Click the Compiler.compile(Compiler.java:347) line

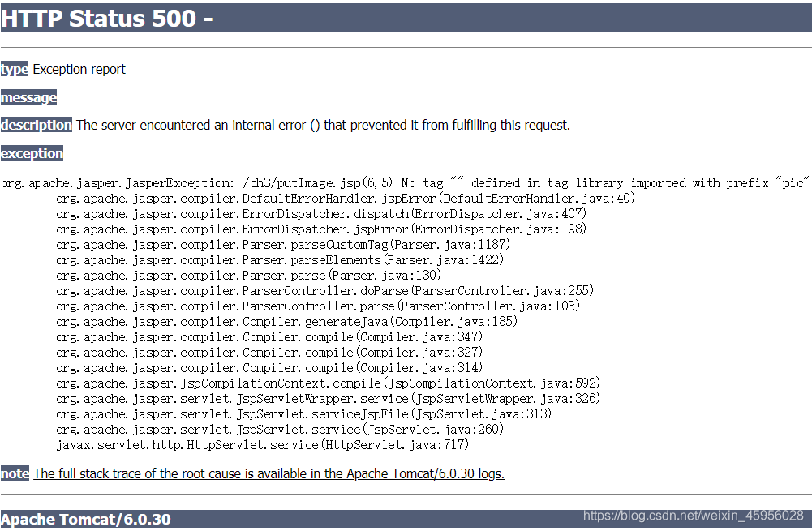269,337
